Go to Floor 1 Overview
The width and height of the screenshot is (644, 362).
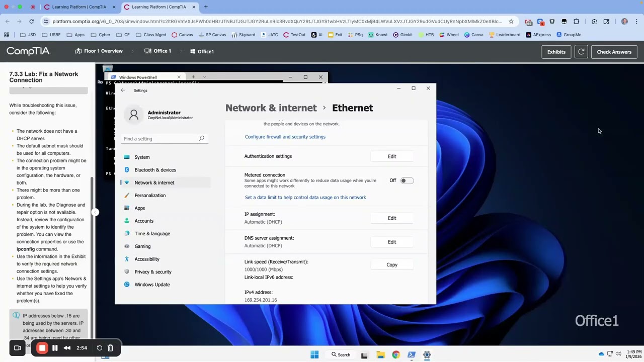pos(99,51)
